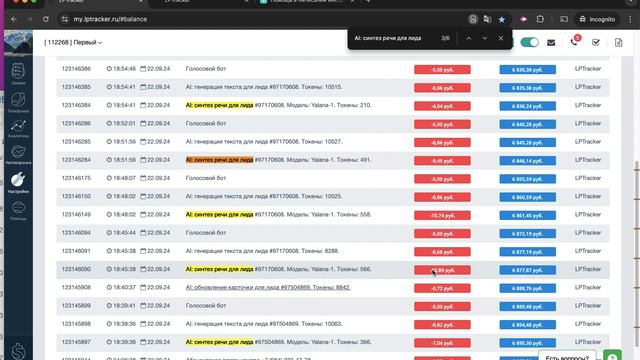The width and height of the screenshot is (640, 360).
Task: Expand the [112268] Первый project dropdown
Action: (x=73, y=42)
